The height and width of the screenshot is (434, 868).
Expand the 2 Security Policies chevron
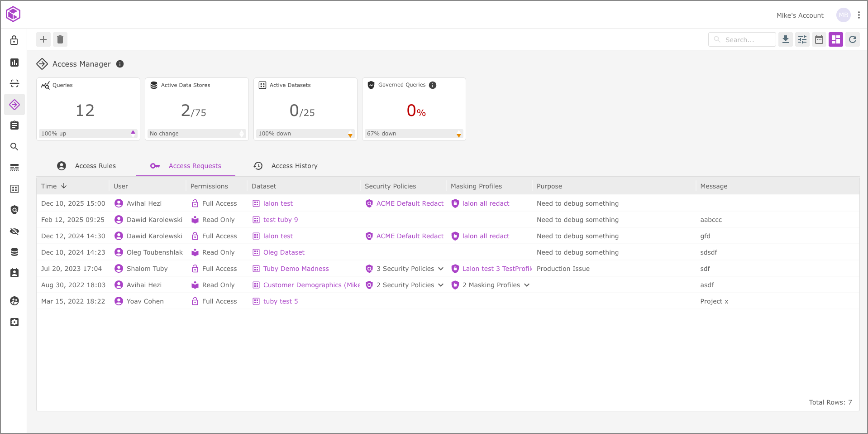[441, 285]
